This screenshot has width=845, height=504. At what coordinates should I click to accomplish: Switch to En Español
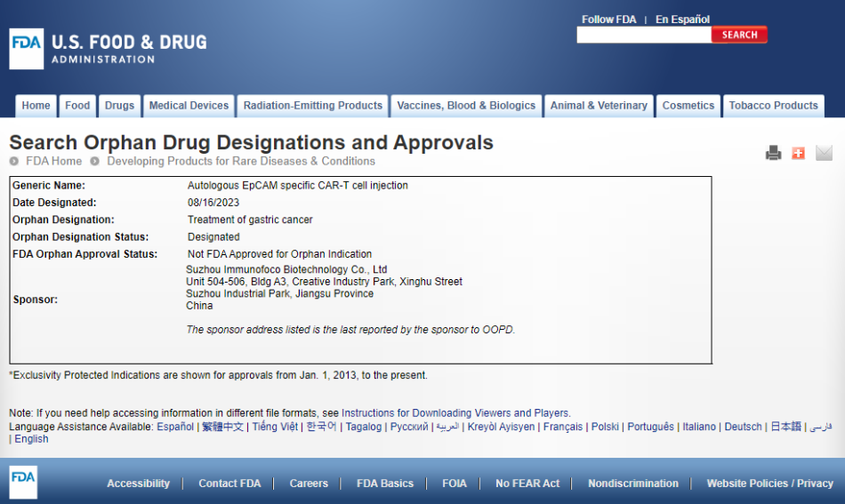point(682,20)
